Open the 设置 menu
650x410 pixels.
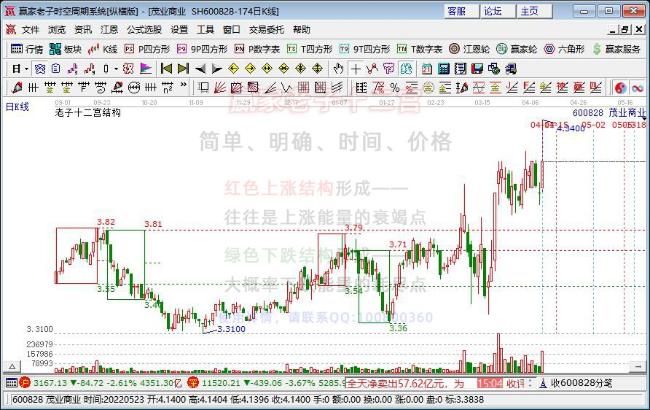(179, 29)
